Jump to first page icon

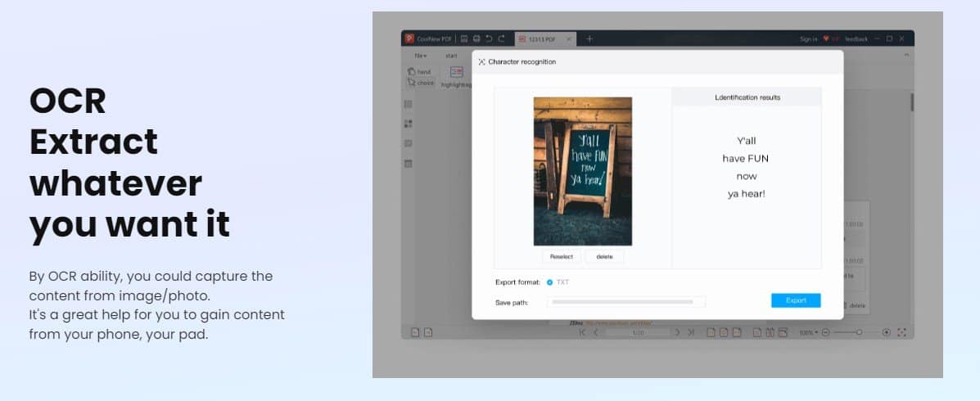[582, 332]
